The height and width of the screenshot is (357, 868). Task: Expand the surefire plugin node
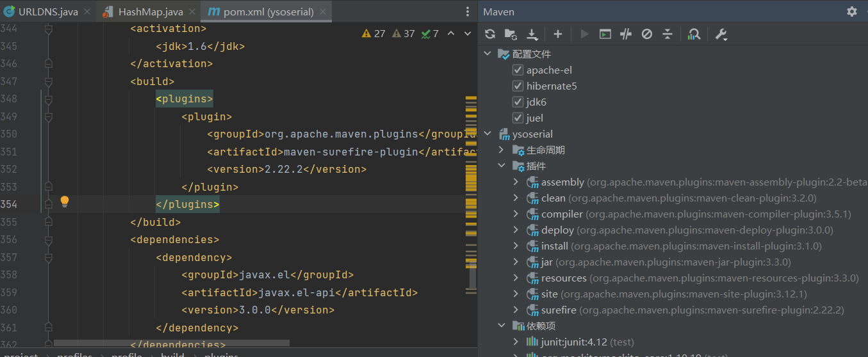516,310
